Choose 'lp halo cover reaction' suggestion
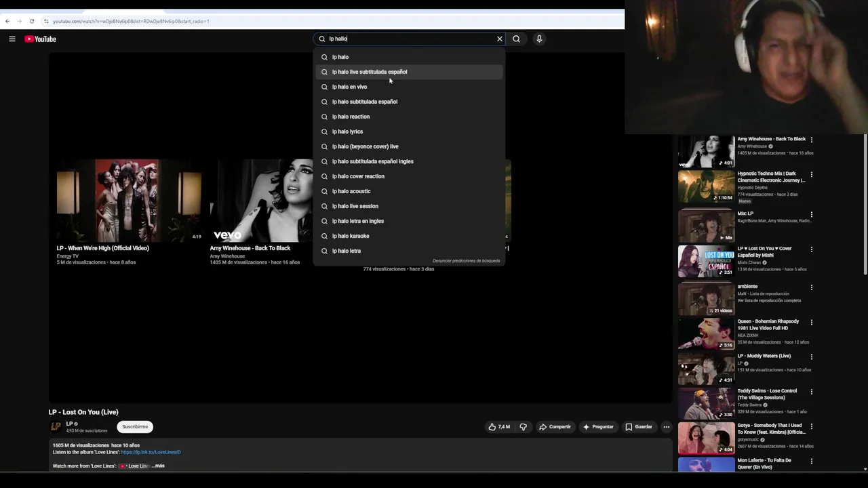This screenshot has width=868, height=488. 409,176
